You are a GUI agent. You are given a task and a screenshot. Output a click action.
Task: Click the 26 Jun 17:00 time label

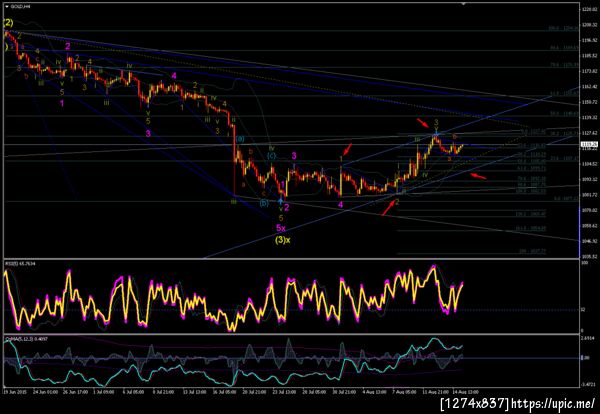click(x=75, y=392)
